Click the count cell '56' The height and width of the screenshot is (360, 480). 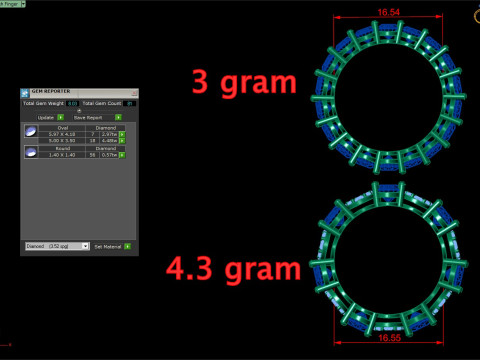[x=92, y=155]
